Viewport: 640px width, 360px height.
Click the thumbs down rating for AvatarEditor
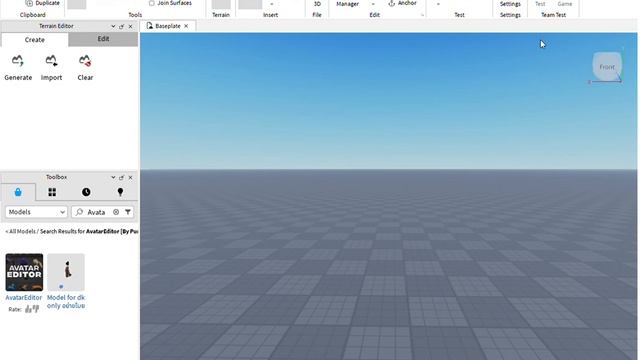click(x=36, y=309)
